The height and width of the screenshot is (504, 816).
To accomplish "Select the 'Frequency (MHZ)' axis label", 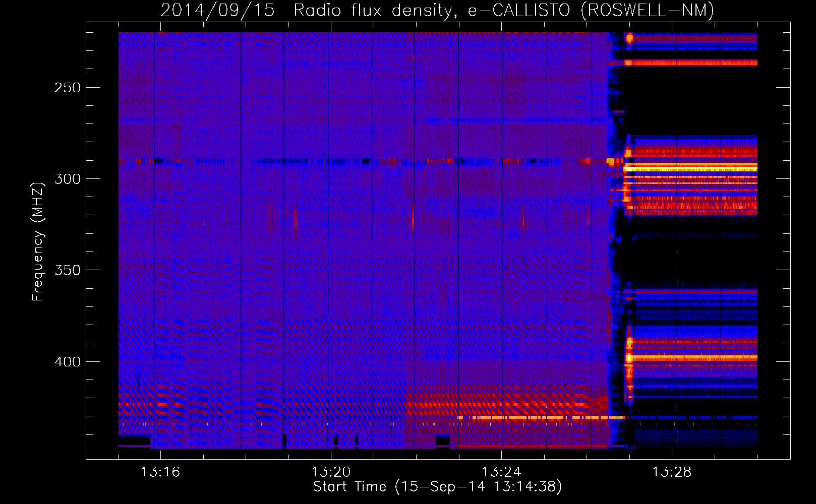I will tap(38, 241).
